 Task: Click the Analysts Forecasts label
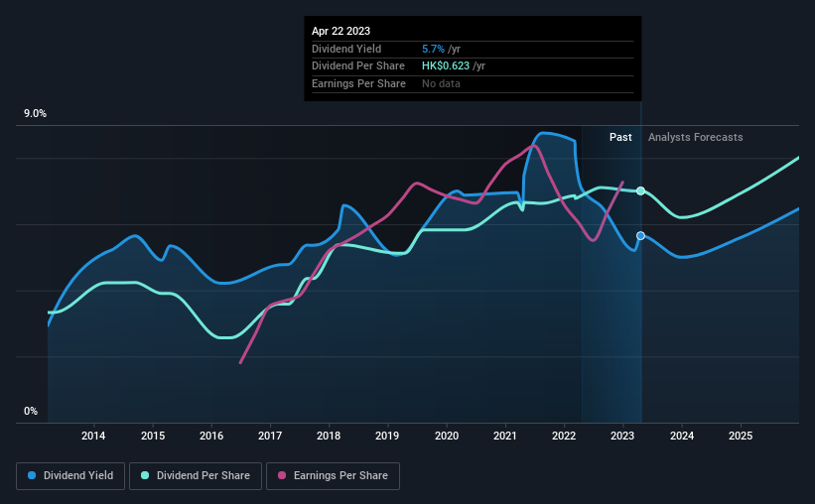pos(696,137)
